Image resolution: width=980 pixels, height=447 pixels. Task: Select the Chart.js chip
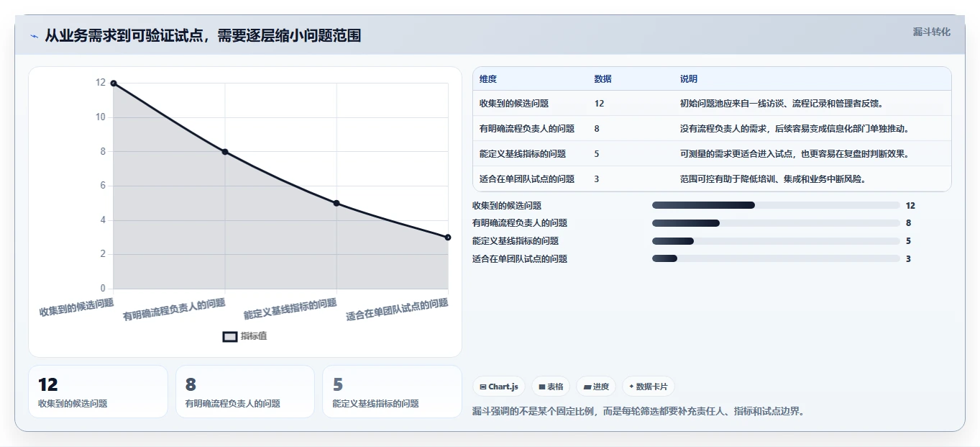pyautogui.click(x=499, y=387)
